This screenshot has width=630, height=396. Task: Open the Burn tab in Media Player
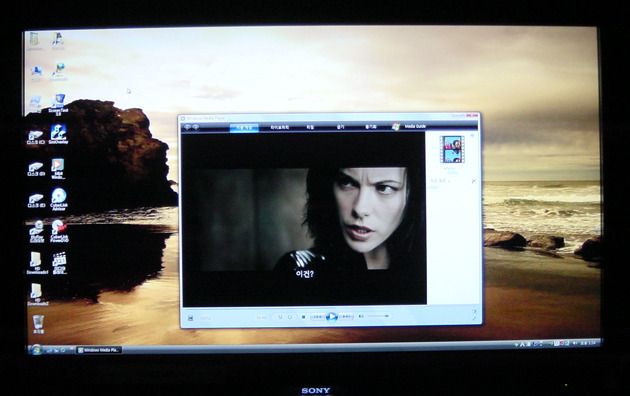point(340,127)
